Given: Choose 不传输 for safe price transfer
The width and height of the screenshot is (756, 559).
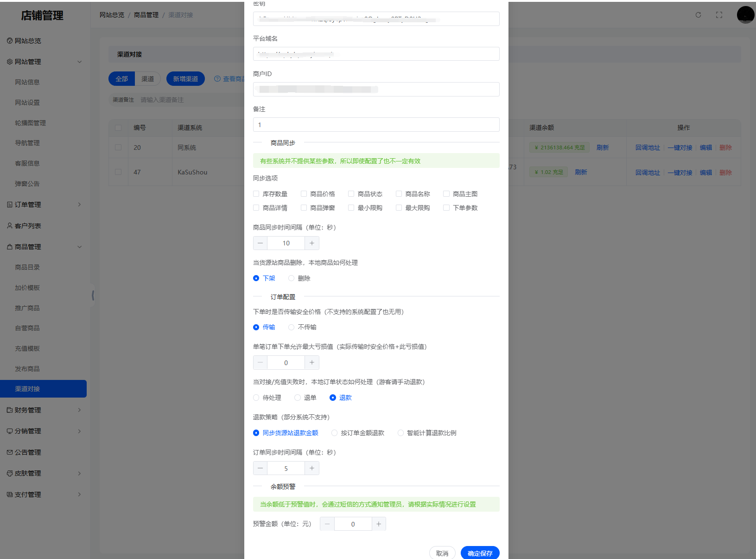Looking at the screenshot, I should (x=292, y=327).
